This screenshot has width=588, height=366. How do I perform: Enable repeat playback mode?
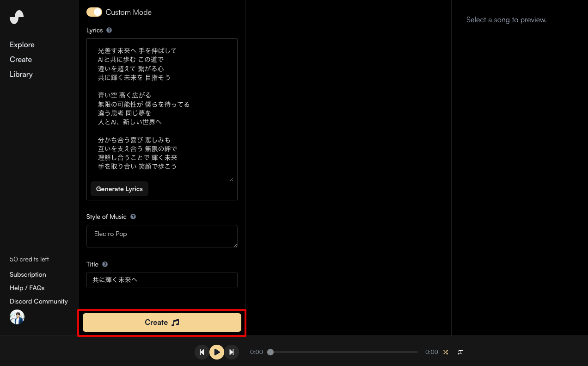(460, 352)
